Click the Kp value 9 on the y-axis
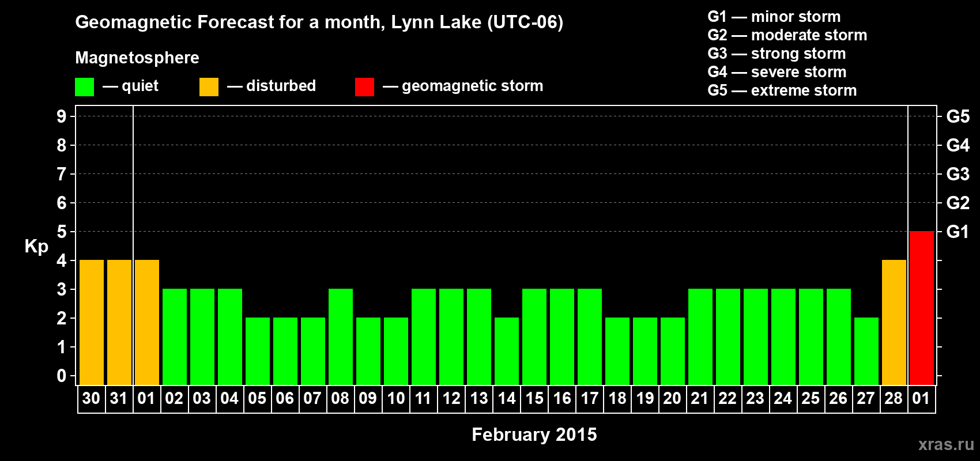This screenshot has height=461, width=980. (x=62, y=116)
